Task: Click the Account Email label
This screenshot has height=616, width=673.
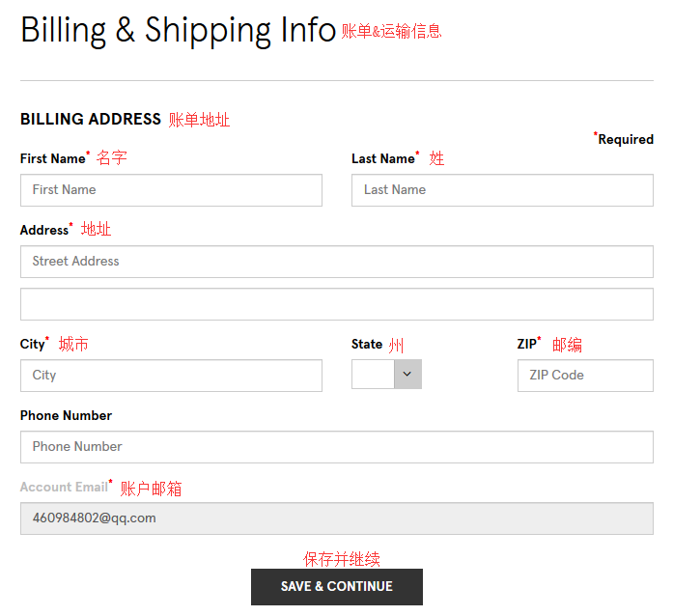Action: point(64,487)
